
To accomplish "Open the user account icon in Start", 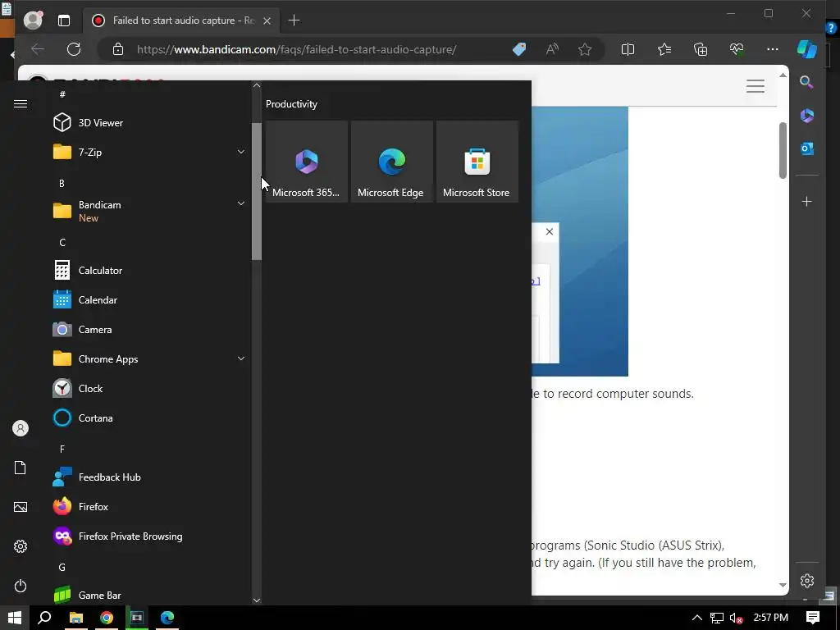I will coord(21,428).
